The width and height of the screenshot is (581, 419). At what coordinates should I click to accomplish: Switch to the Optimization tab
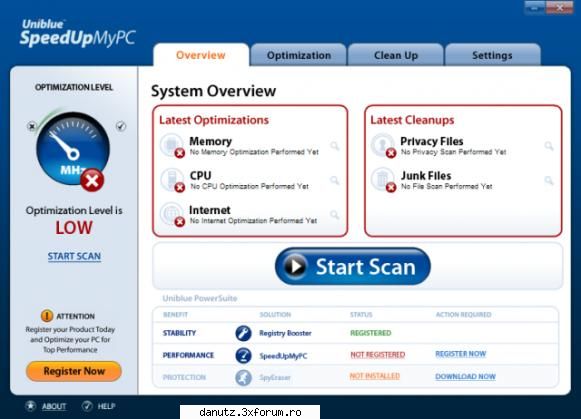pyautogui.click(x=299, y=55)
